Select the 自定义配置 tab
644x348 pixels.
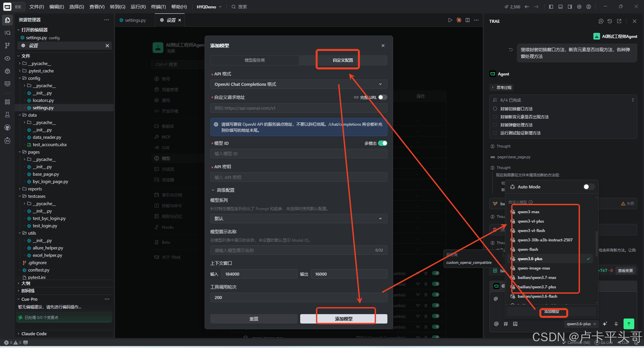343,60
